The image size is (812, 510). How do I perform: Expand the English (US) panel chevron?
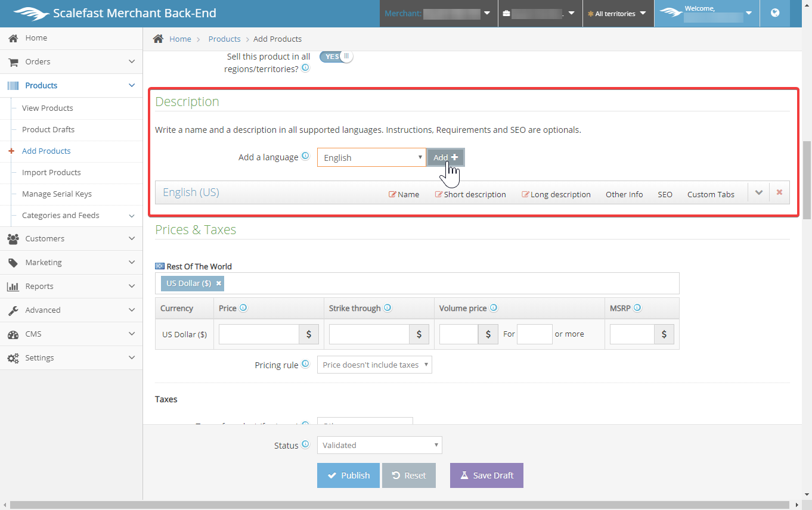pos(759,192)
